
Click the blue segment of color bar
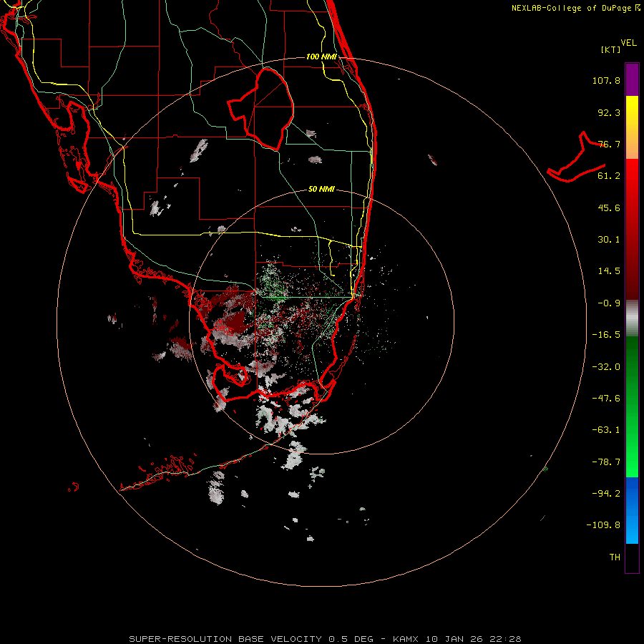(632, 510)
